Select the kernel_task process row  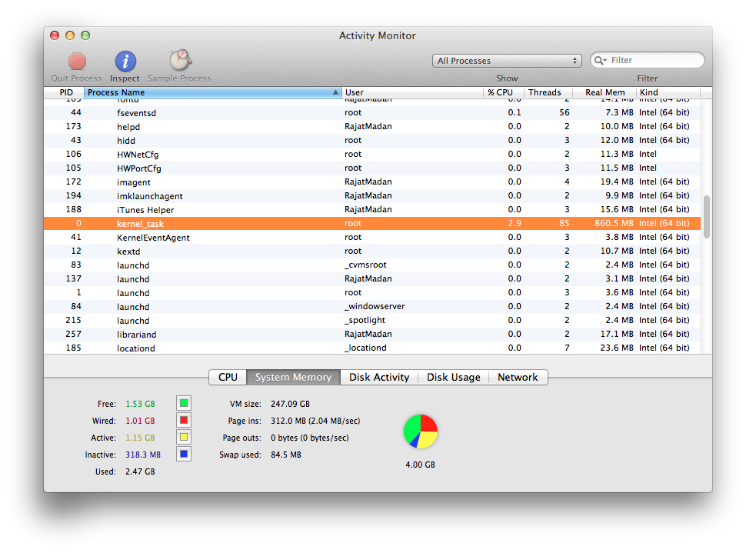(x=372, y=223)
